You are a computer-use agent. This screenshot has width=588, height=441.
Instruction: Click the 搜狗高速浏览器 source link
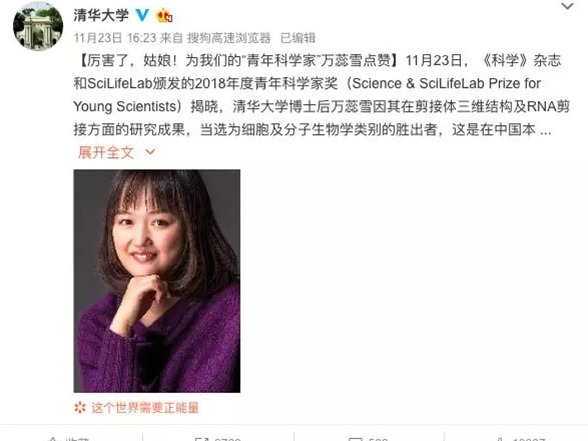tap(229, 38)
